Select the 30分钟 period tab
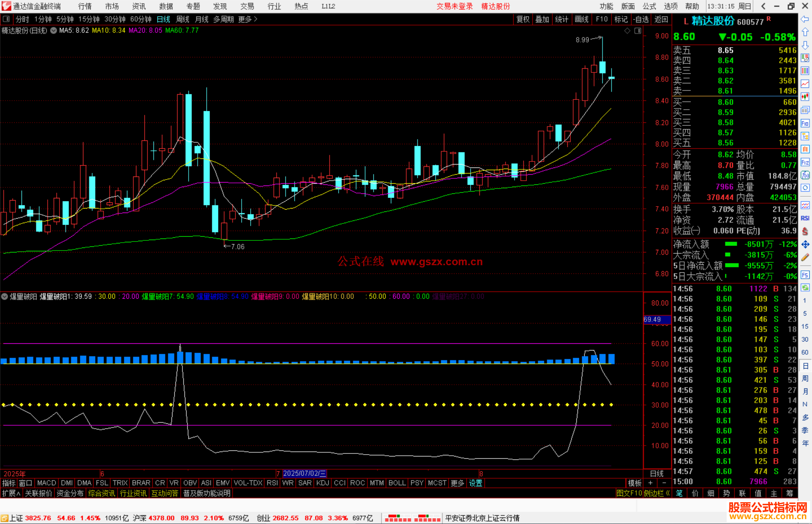 [115, 19]
